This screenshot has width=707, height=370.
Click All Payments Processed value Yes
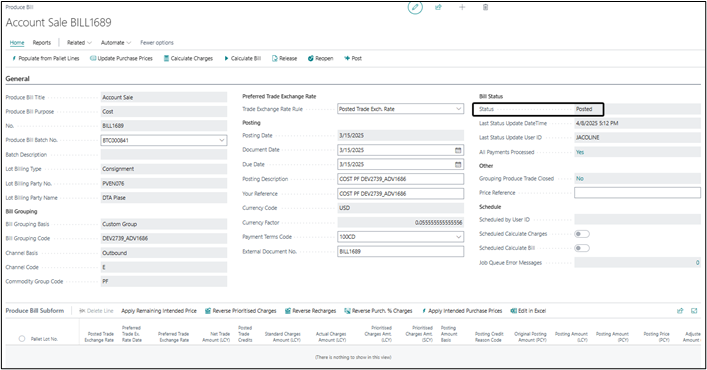(x=580, y=152)
